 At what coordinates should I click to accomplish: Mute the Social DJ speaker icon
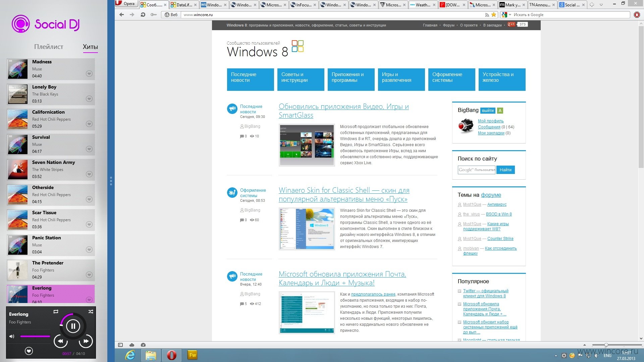(x=12, y=336)
